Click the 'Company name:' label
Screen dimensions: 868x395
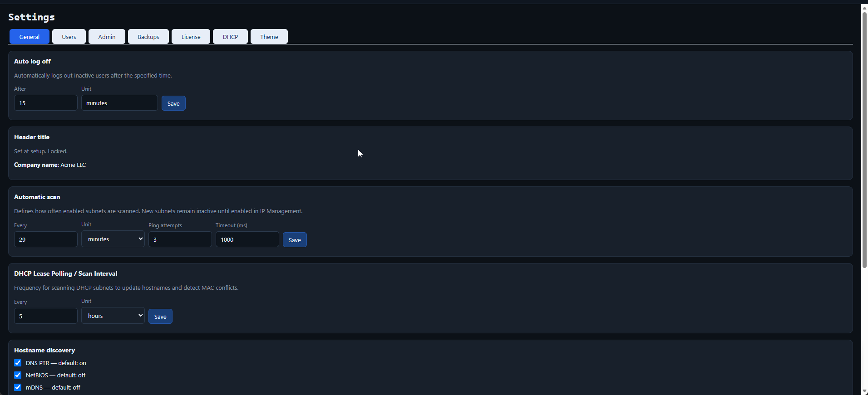pos(36,165)
